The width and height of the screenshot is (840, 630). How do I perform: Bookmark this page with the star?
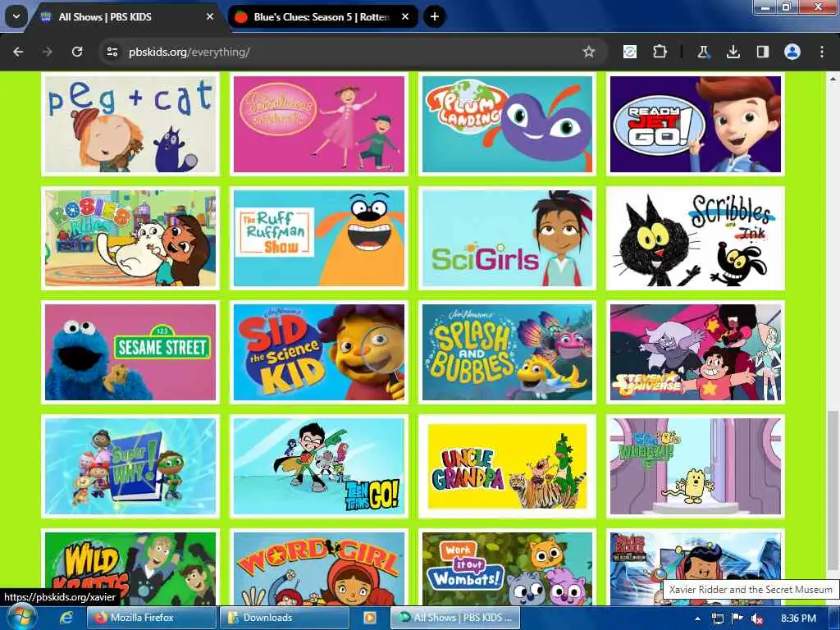[x=589, y=52]
